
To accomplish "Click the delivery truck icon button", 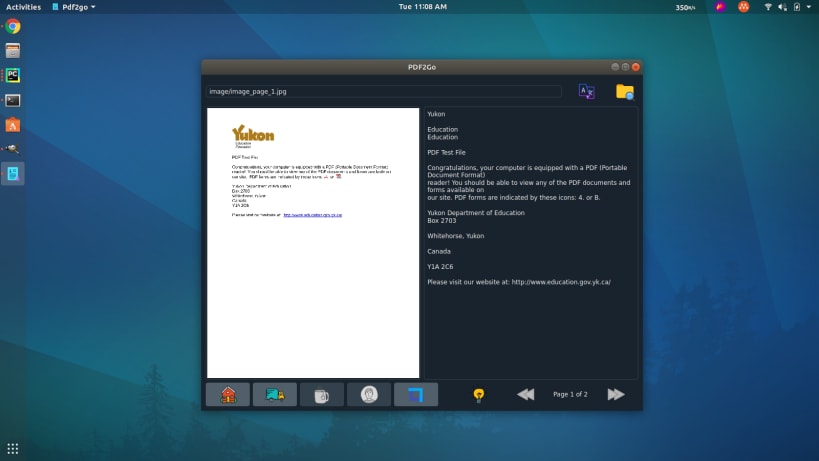I will [275, 395].
